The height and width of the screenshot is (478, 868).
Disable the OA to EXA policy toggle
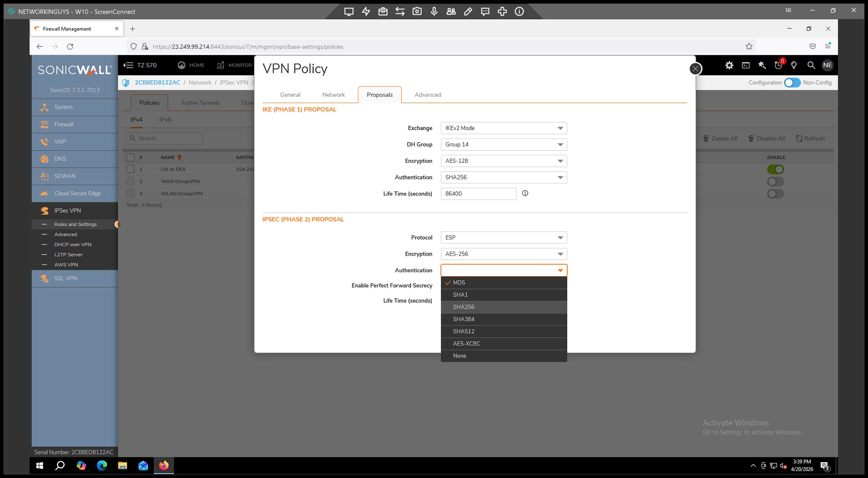click(x=775, y=169)
